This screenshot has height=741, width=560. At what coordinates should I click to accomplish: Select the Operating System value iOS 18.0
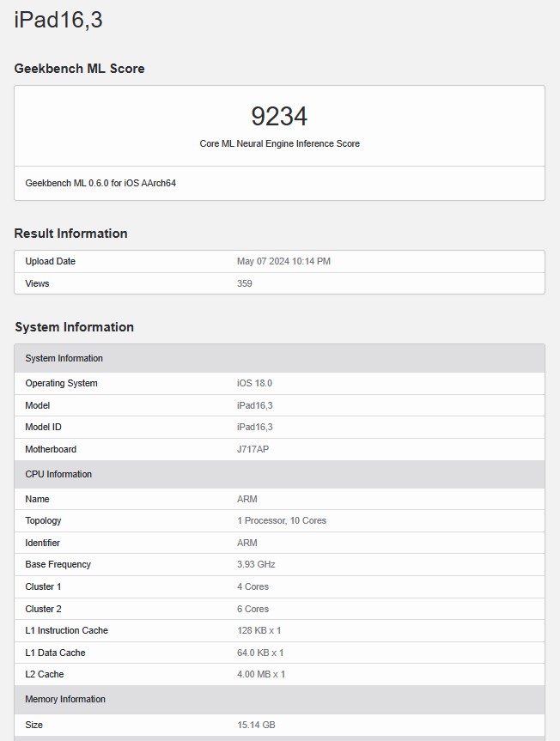click(x=254, y=383)
